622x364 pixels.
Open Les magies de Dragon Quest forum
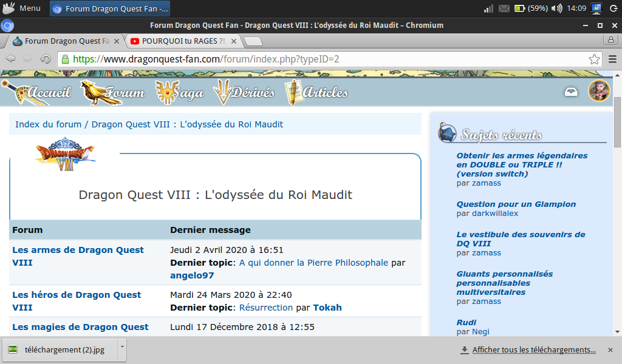80,327
